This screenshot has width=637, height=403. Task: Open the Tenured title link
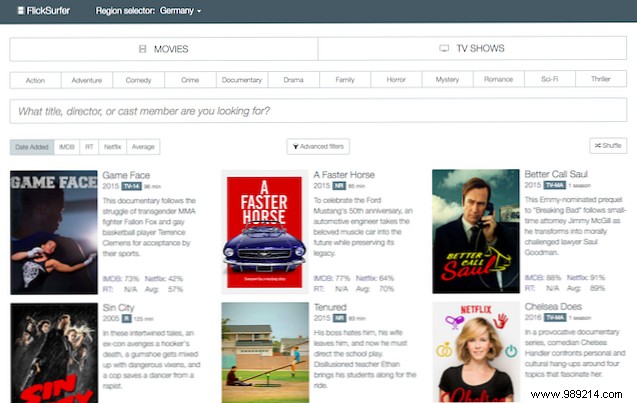point(330,307)
